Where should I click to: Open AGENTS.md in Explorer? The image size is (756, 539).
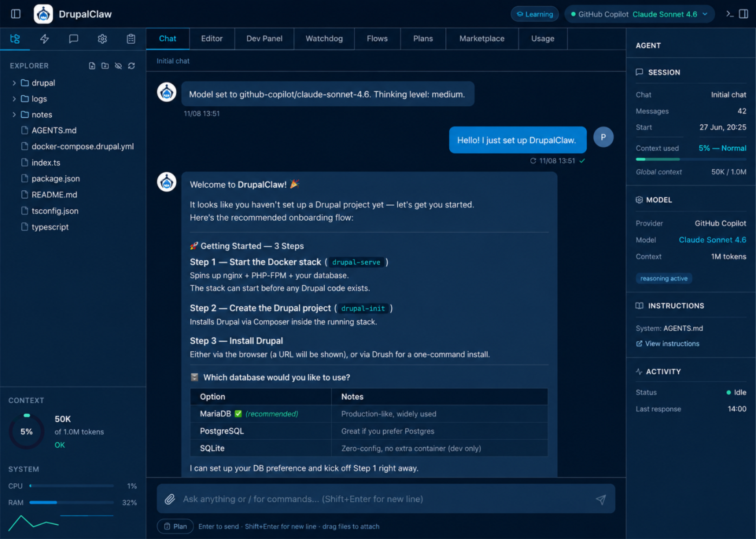(49, 130)
